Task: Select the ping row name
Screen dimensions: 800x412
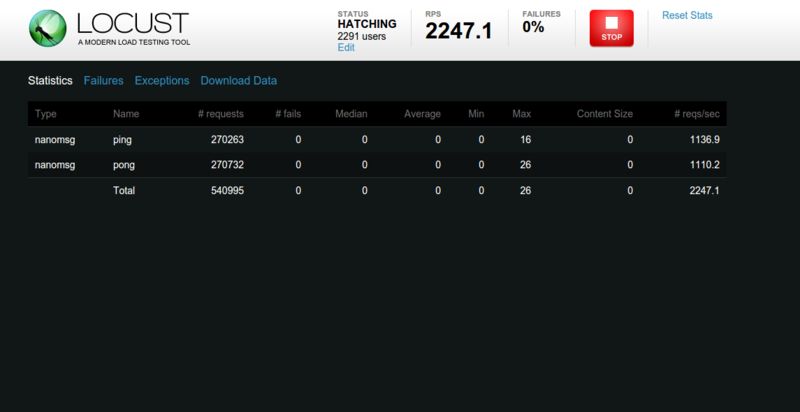Action: click(122, 140)
